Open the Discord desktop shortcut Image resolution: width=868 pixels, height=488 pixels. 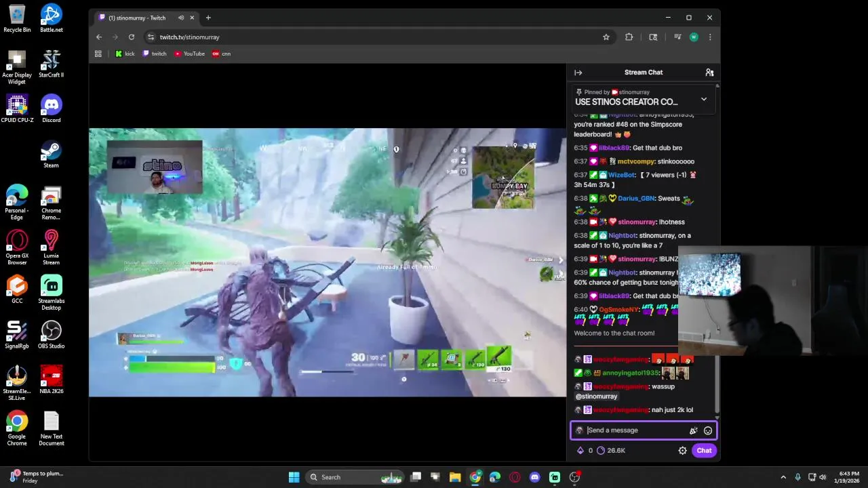pos(51,108)
